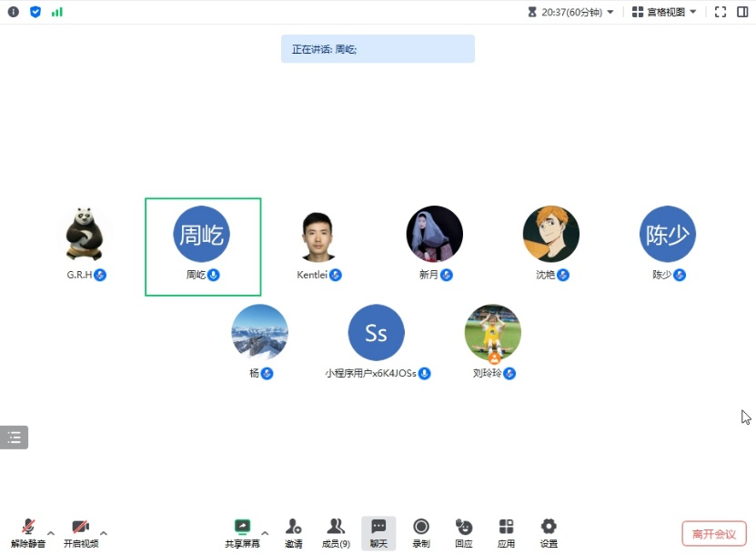756x554 pixels.
Task: Click the leave meeting button
Action: (714, 534)
